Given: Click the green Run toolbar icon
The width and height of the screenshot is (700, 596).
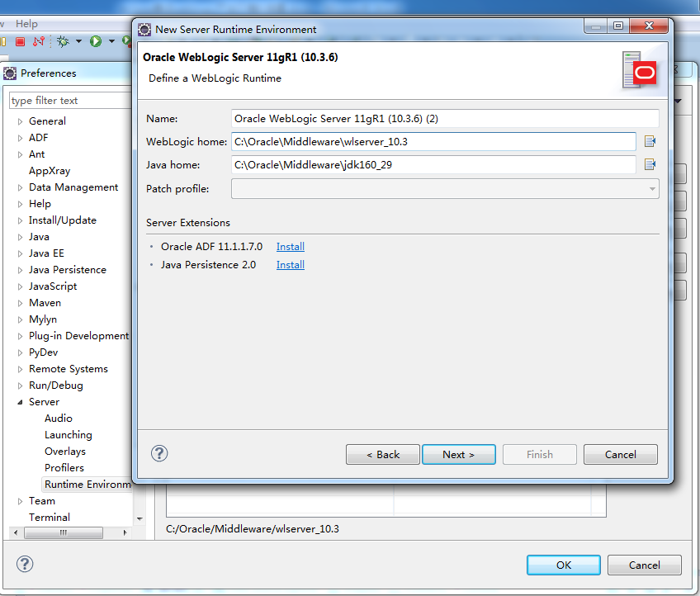Looking at the screenshot, I should click(96, 41).
